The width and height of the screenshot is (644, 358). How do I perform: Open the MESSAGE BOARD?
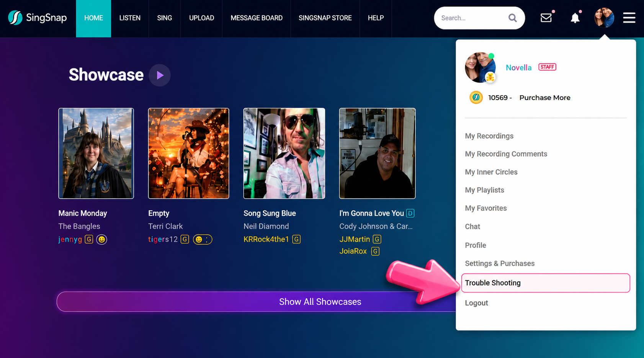(257, 18)
